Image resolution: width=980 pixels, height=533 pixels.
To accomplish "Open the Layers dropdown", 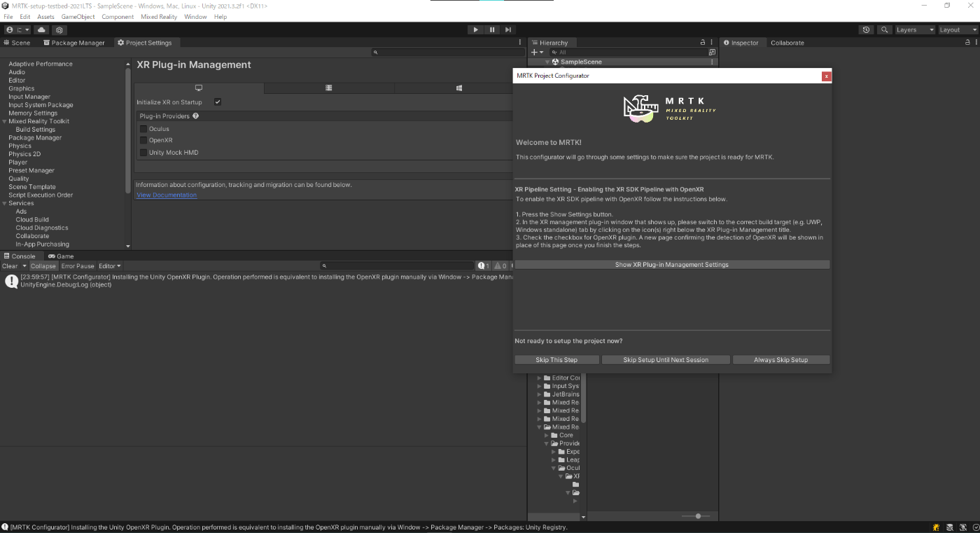I will coord(915,29).
